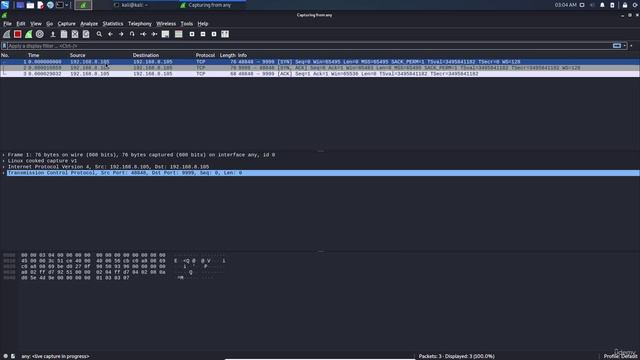Go back in packet history arrow
640x360 pixels.
pos(110,34)
